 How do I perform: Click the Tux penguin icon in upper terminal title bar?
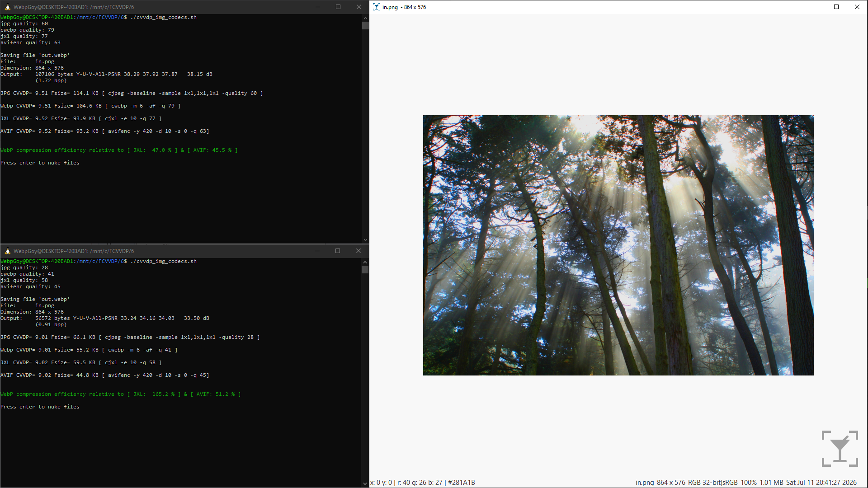[7, 7]
